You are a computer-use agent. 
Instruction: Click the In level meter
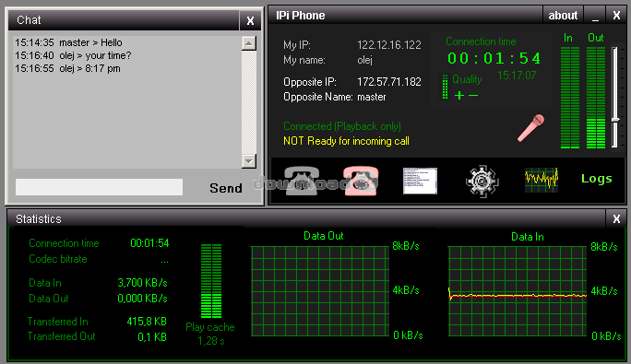[570, 98]
